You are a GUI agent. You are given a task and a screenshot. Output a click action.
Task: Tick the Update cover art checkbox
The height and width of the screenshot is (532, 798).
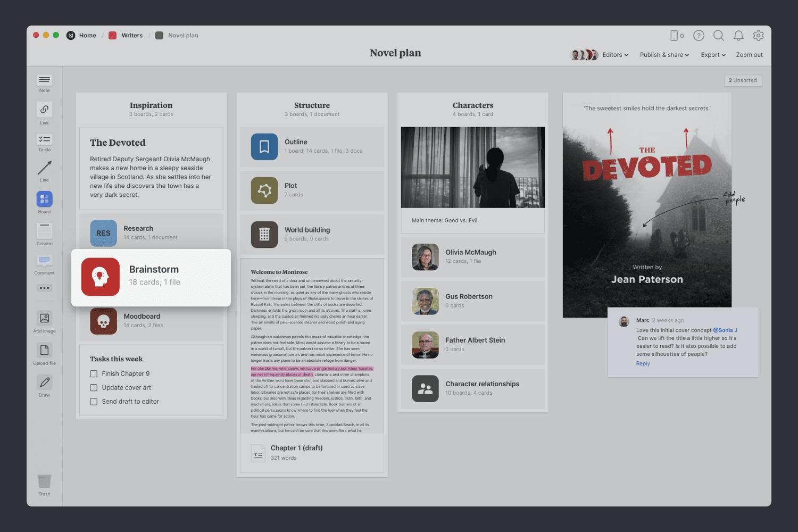coord(94,388)
